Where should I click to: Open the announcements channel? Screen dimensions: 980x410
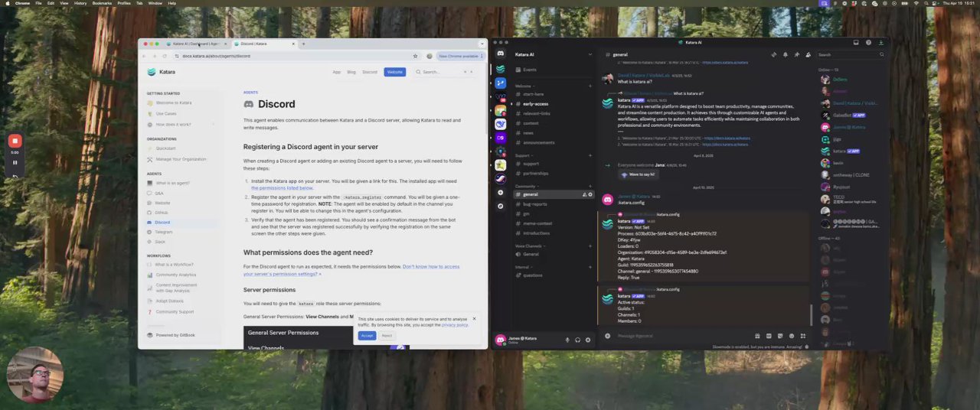pyautogui.click(x=538, y=143)
